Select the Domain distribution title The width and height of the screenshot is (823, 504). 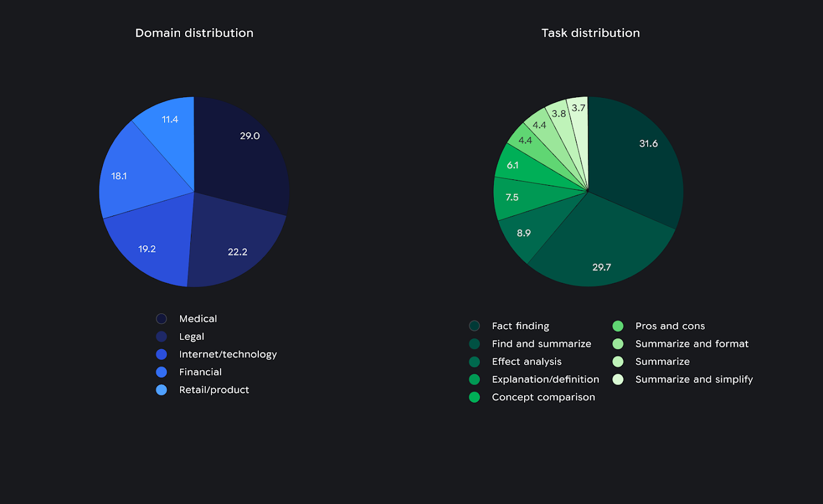coord(194,33)
